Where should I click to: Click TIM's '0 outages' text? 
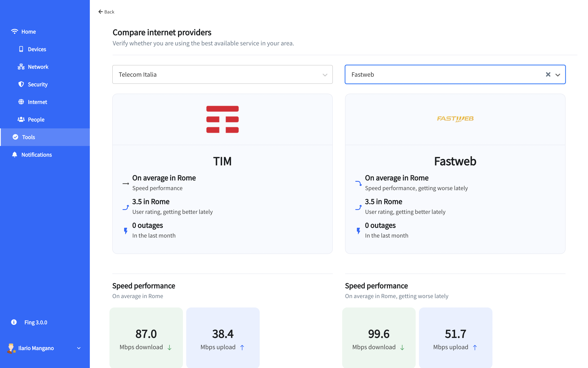147,225
